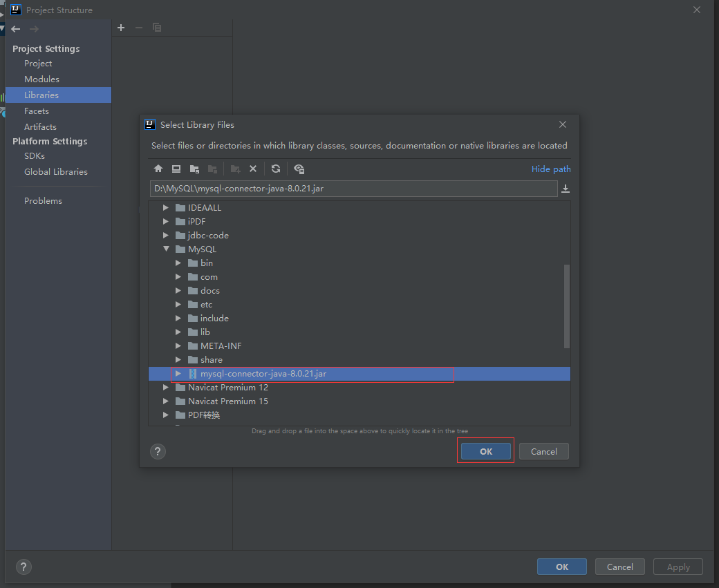Select the mysql-connector-java-8.0.21.jar file

pyautogui.click(x=359, y=374)
